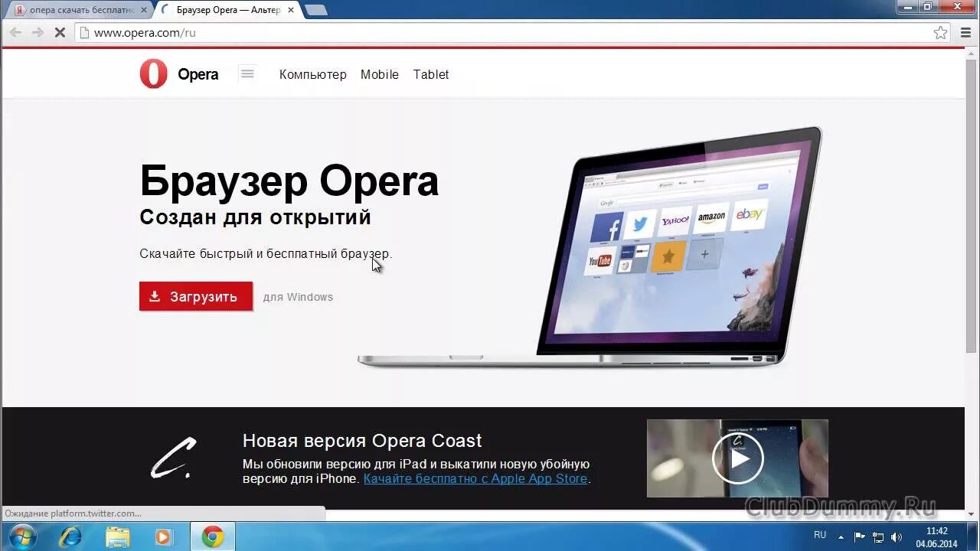Click the Opera Coast logo icon

coord(174,458)
